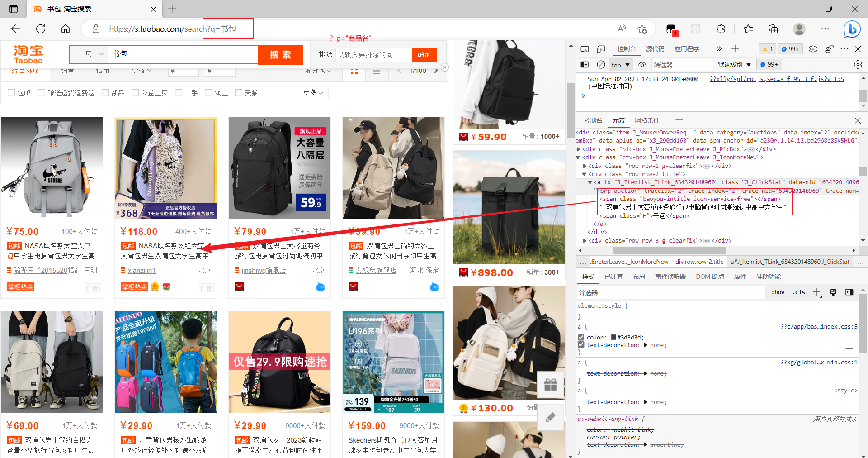Check the 二手 filter checkbox

pyautogui.click(x=179, y=93)
